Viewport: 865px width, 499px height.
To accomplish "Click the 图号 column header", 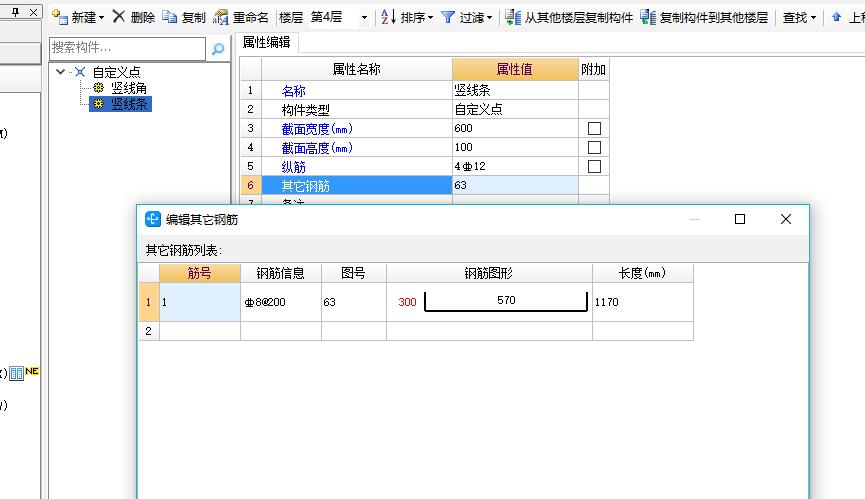I will click(x=354, y=273).
